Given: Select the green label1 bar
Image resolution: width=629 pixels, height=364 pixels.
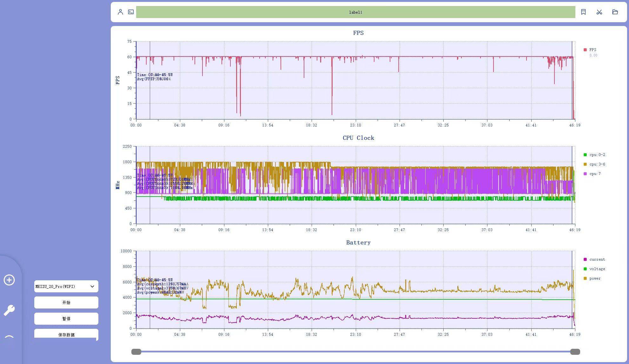Looking at the screenshot, I should [x=355, y=12].
